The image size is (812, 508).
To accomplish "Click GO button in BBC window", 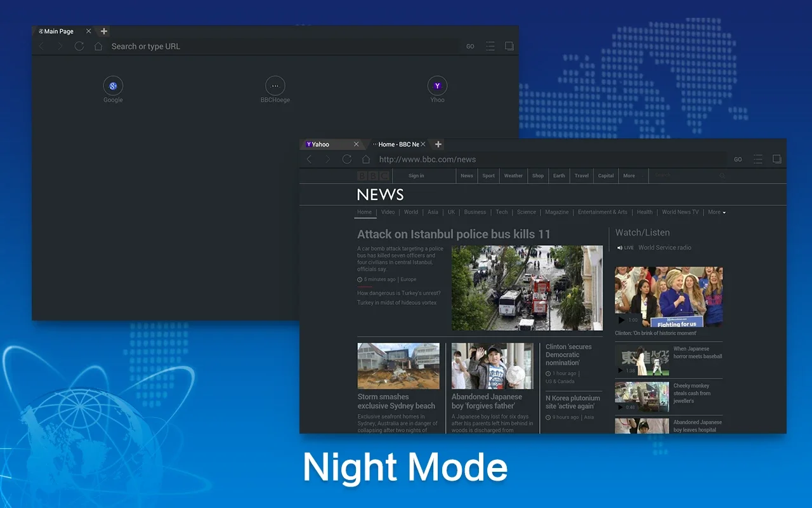I will point(738,159).
